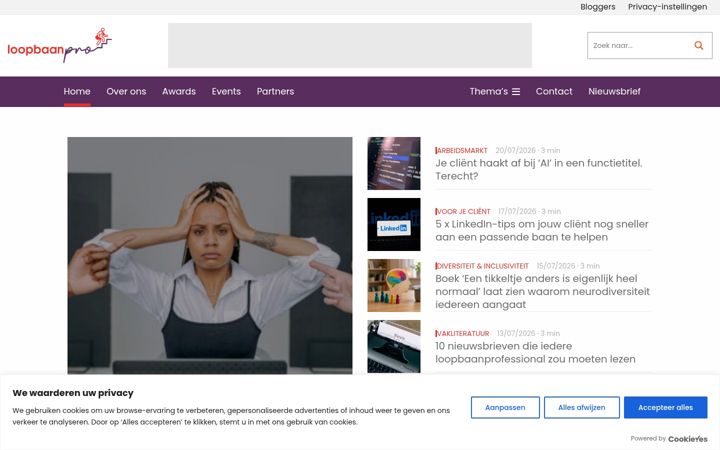This screenshot has height=450, width=720.
Task: Open article '5 x LinkedIn-tips' headline
Action: pos(542,231)
